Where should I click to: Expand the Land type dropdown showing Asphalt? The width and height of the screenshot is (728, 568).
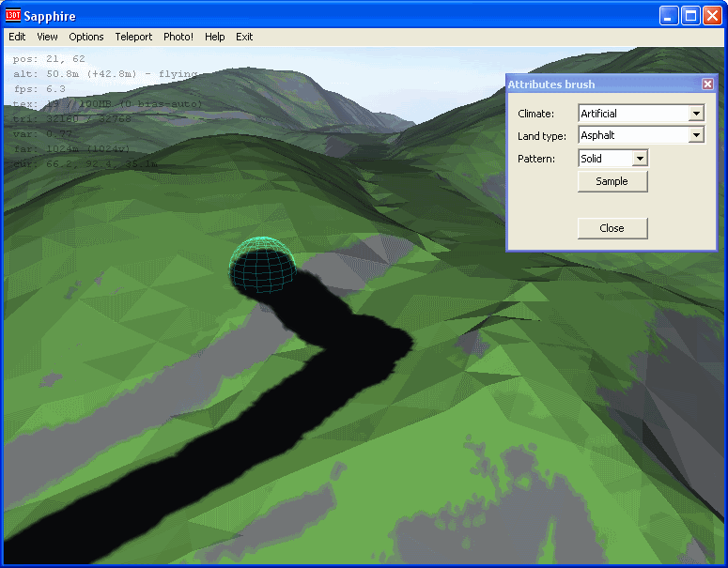(696, 135)
